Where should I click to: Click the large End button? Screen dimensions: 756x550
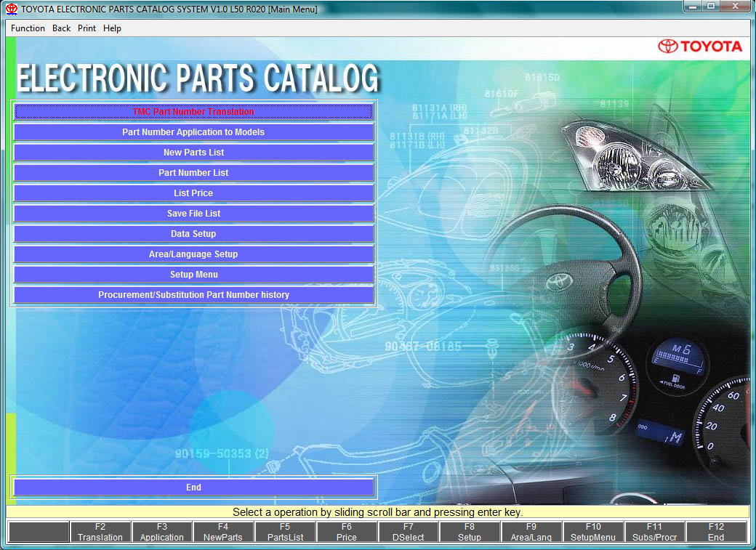pyautogui.click(x=193, y=487)
